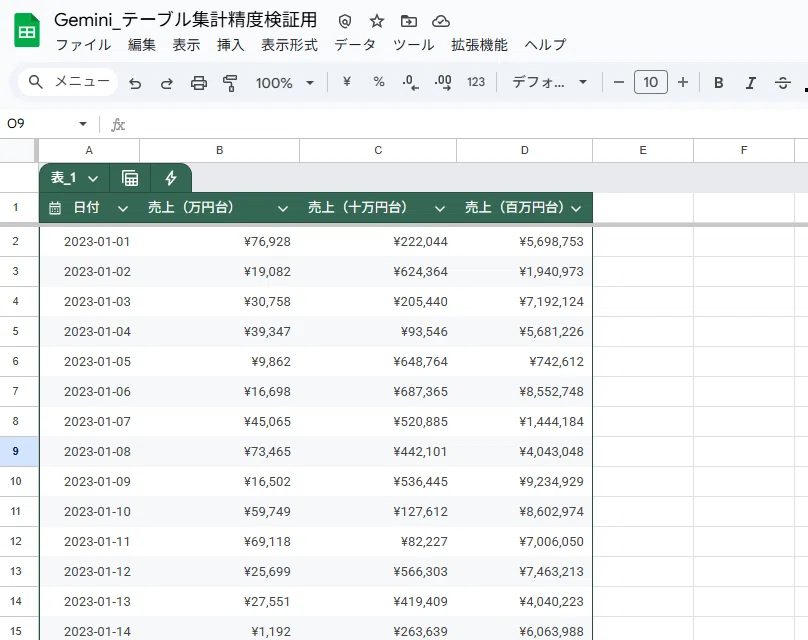Click the redo arrow in the toolbar
Screen dimensions: 808x640
tap(166, 82)
